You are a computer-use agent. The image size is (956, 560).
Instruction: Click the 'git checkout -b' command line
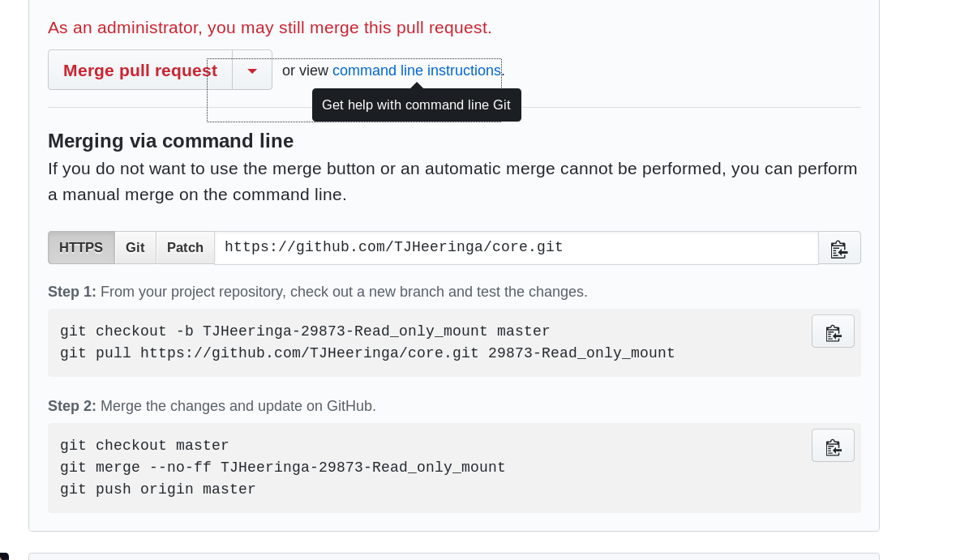[305, 331]
